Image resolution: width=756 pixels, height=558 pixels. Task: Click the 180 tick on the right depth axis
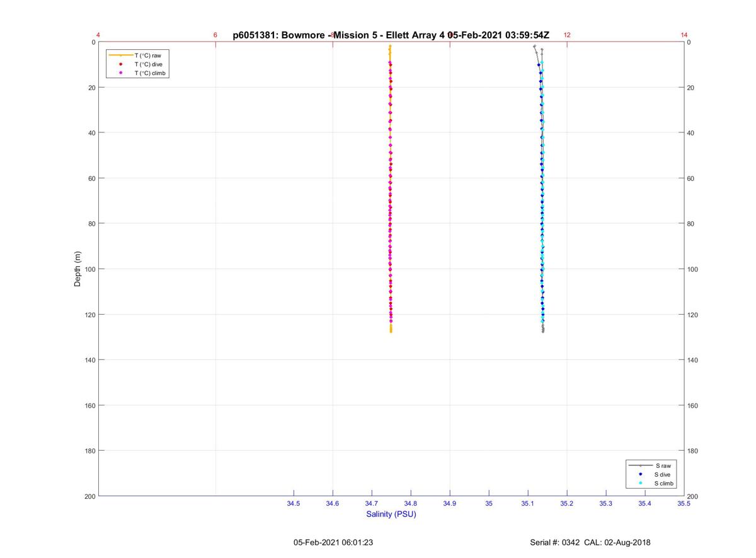click(x=692, y=451)
